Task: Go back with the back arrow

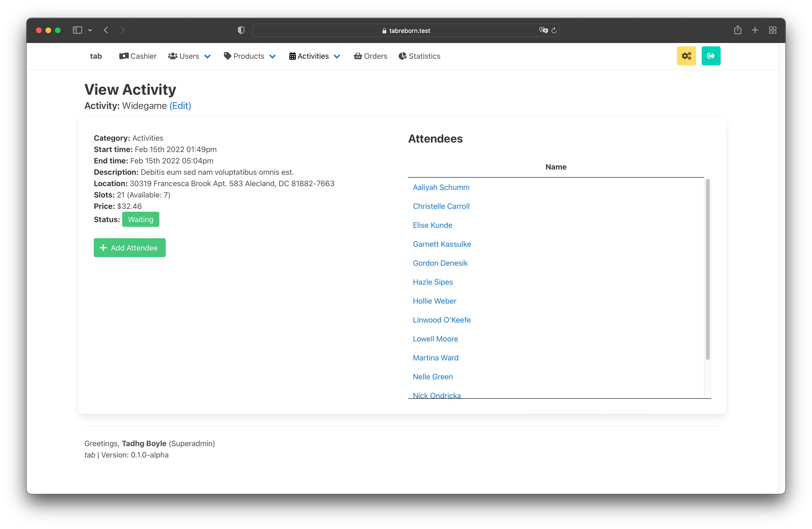Action: tap(106, 30)
